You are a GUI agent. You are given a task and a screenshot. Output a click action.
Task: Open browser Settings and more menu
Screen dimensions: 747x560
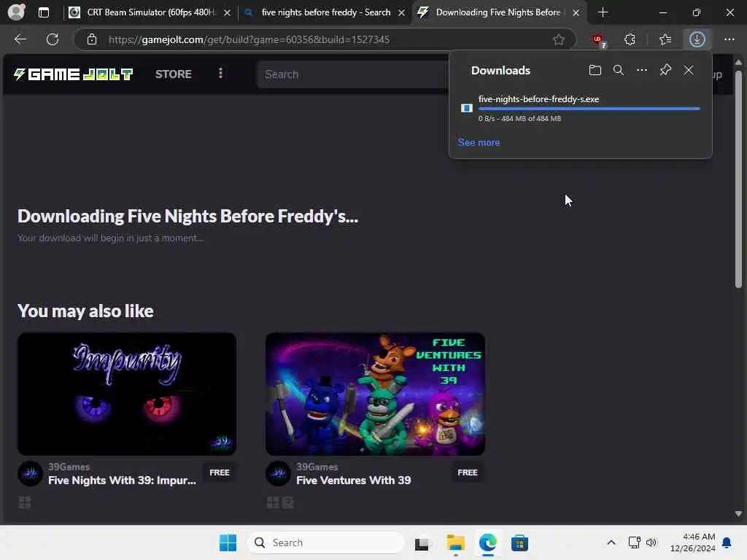click(x=729, y=39)
